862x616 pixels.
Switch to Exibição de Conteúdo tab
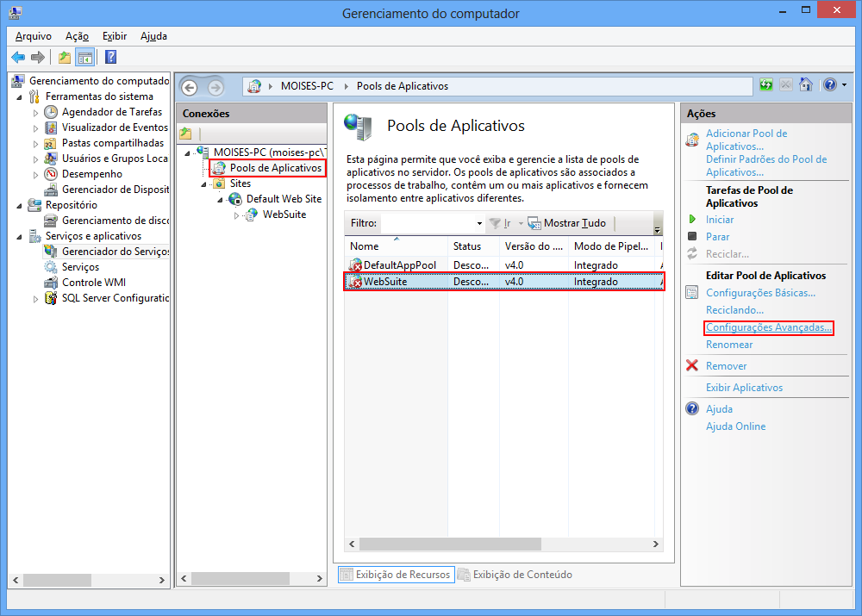(515, 575)
